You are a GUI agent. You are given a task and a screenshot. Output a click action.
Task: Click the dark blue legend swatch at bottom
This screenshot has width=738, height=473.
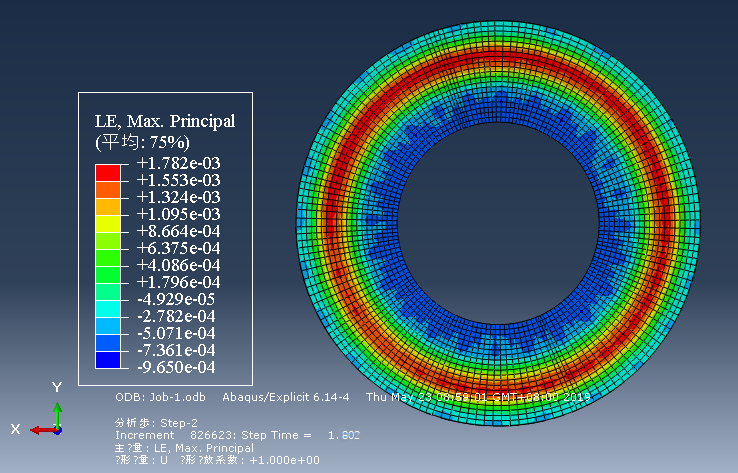point(108,360)
